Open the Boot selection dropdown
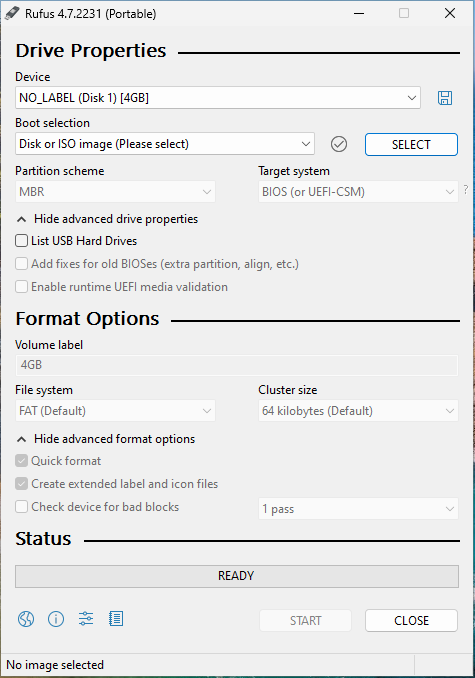The height and width of the screenshot is (678, 475). (x=165, y=144)
